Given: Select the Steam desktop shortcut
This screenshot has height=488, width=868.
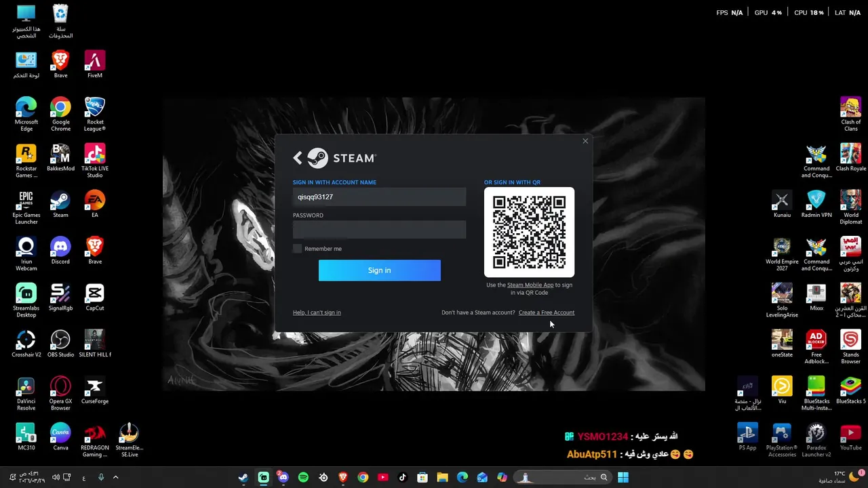Looking at the screenshot, I should tap(60, 204).
